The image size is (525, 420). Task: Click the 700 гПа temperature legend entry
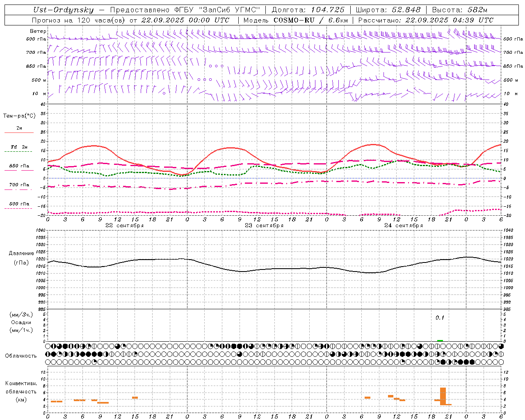(x=19, y=185)
